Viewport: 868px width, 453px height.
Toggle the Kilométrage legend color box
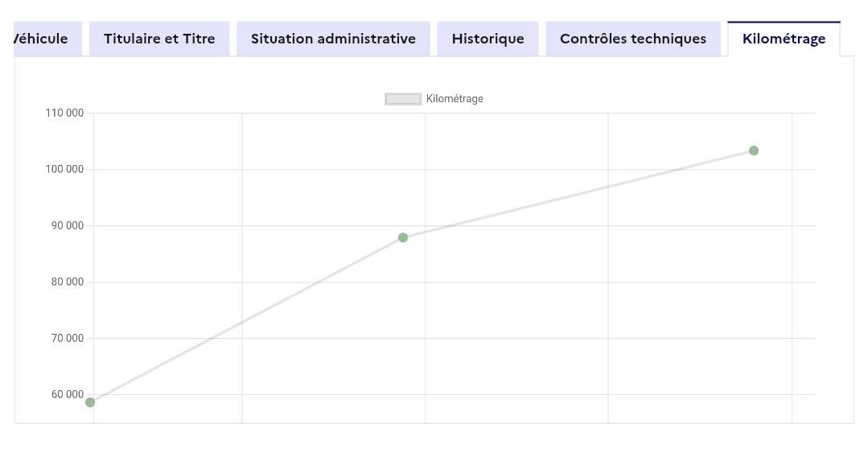pyautogui.click(x=403, y=99)
